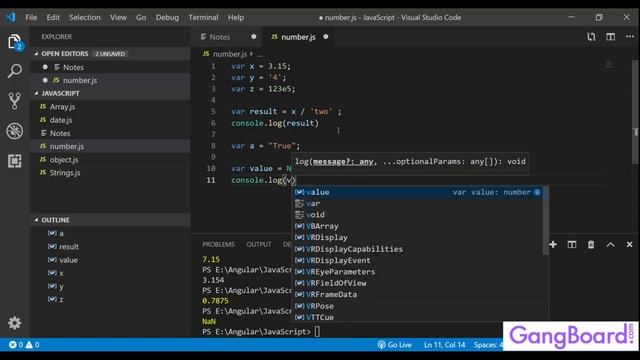
Task: Click line 5 code var result
Action: coord(286,111)
